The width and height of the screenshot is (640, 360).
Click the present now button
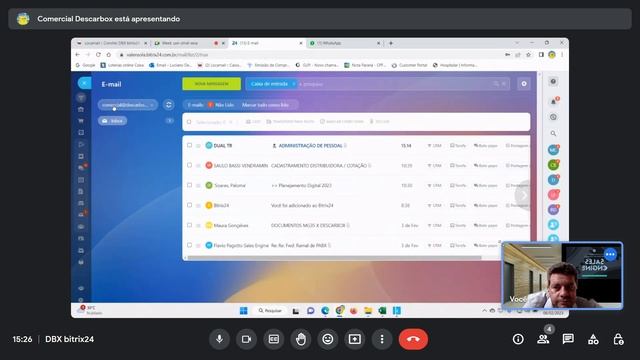pyautogui.click(x=355, y=339)
